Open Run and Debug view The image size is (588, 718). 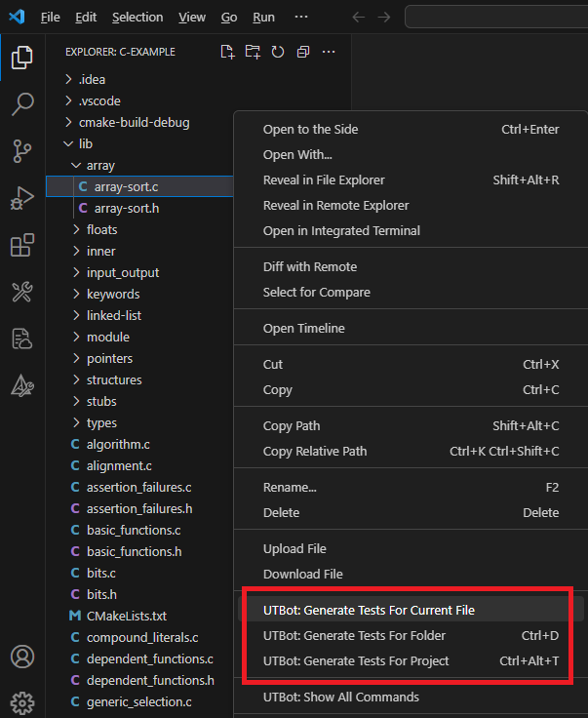click(x=21, y=198)
